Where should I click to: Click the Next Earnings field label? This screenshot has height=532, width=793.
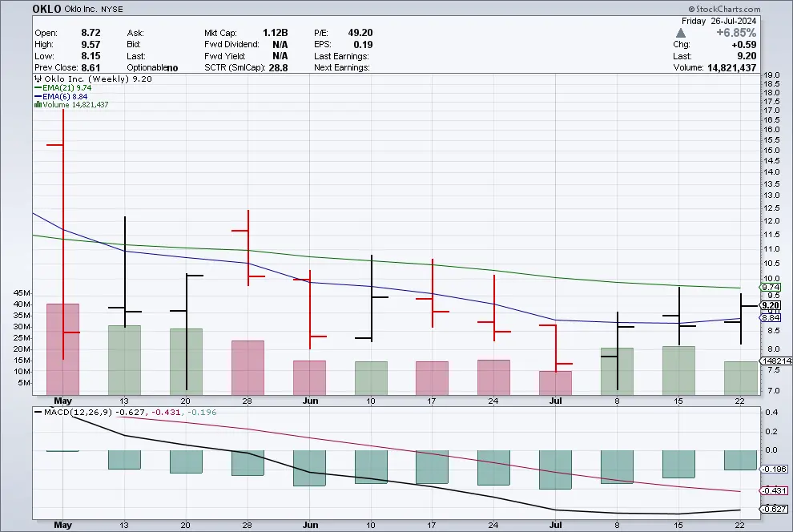(342, 67)
